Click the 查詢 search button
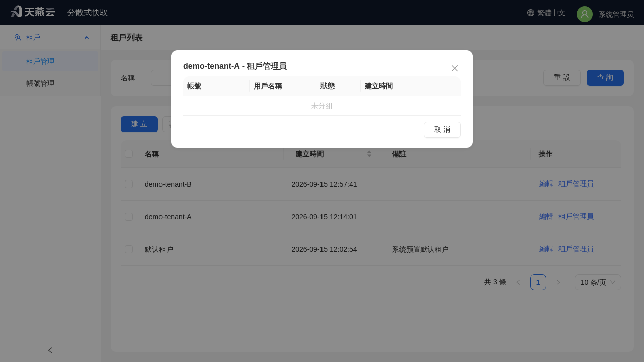 605,78
